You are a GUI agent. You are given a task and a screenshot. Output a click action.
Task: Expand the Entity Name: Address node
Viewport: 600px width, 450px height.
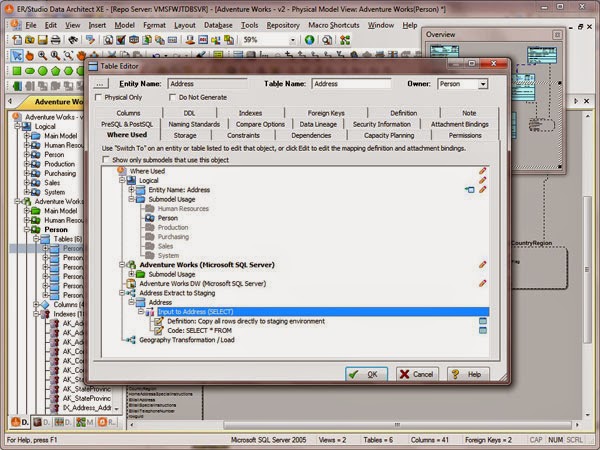(131, 190)
